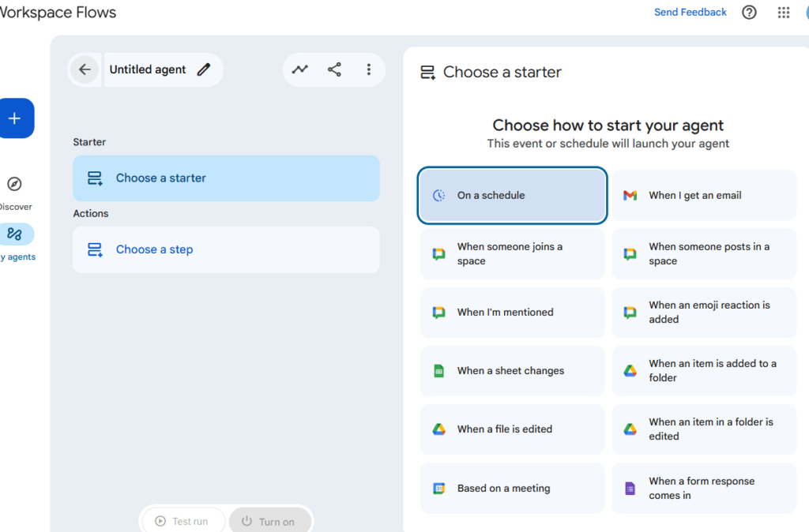Image resolution: width=809 pixels, height=532 pixels.
Task: Select the On a schedule starter
Action: [x=512, y=195]
